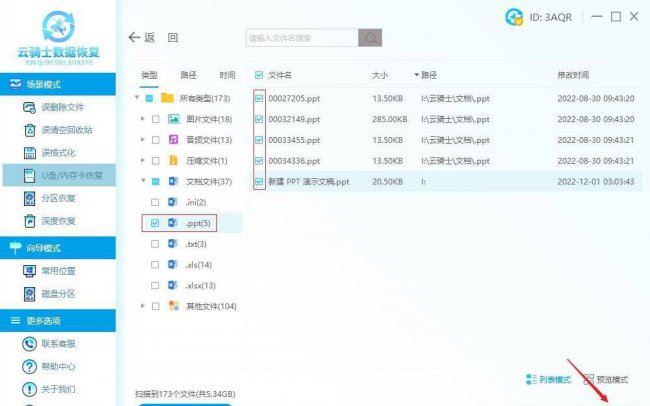Click the 场景模式 header icon
This screenshot has width=650, height=406.
click(x=15, y=84)
